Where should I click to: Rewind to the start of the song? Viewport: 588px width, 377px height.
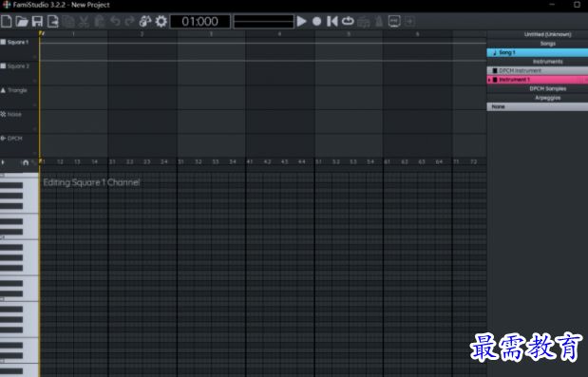[x=332, y=21]
